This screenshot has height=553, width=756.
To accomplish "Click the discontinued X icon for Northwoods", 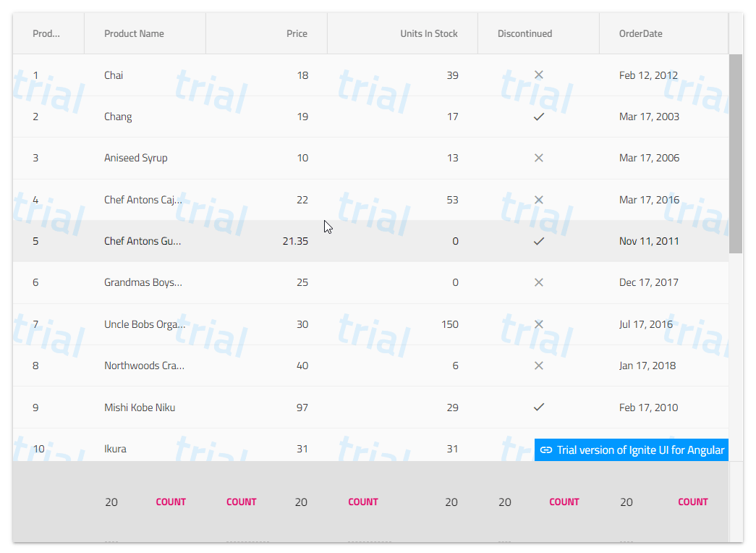I will pos(538,366).
